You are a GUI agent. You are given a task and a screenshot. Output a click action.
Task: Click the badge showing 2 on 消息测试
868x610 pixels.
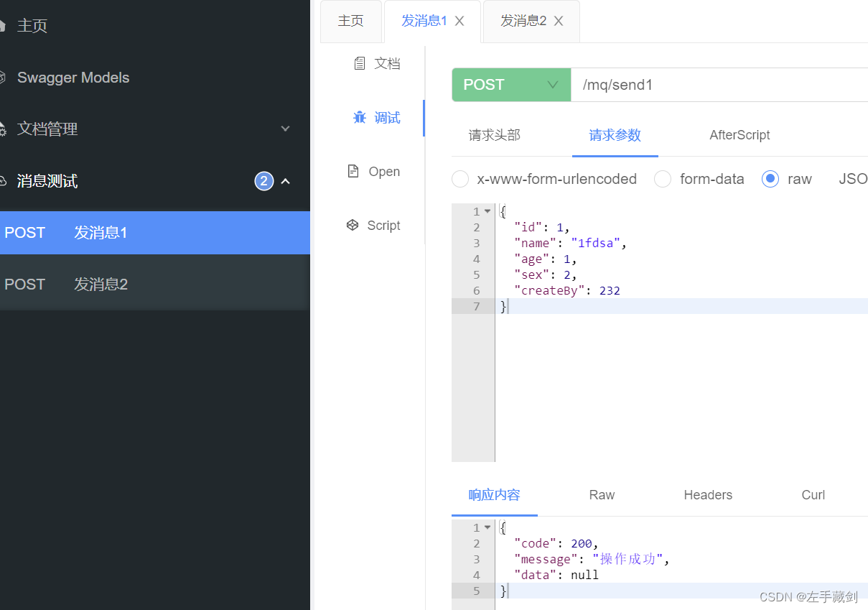(x=263, y=181)
